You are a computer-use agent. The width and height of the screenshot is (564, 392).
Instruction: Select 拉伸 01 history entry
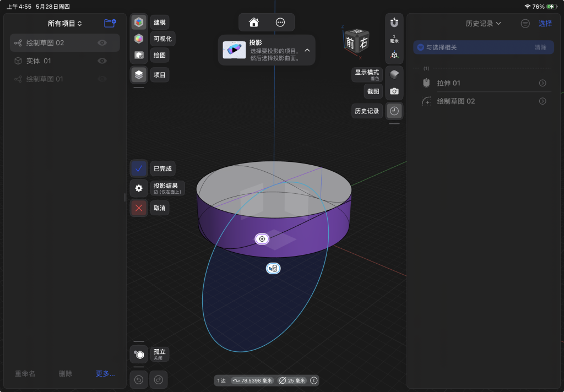tap(484, 83)
